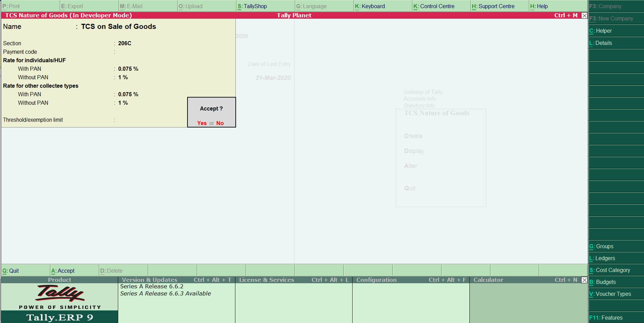Click other collectee With PAN rate 0.075 %
Image resolution: width=644 pixels, height=323 pixels.
128,94
